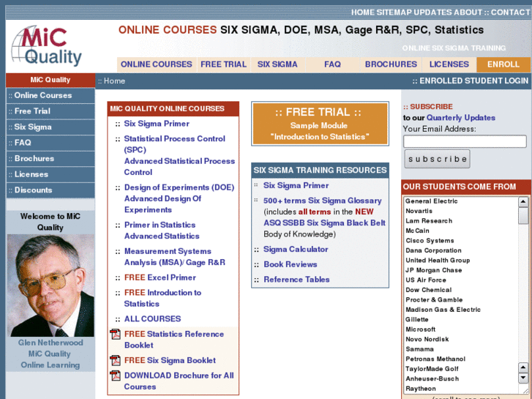532x399 pixels.
Task: Open the Book Reviews link
Action: (290, 264)
